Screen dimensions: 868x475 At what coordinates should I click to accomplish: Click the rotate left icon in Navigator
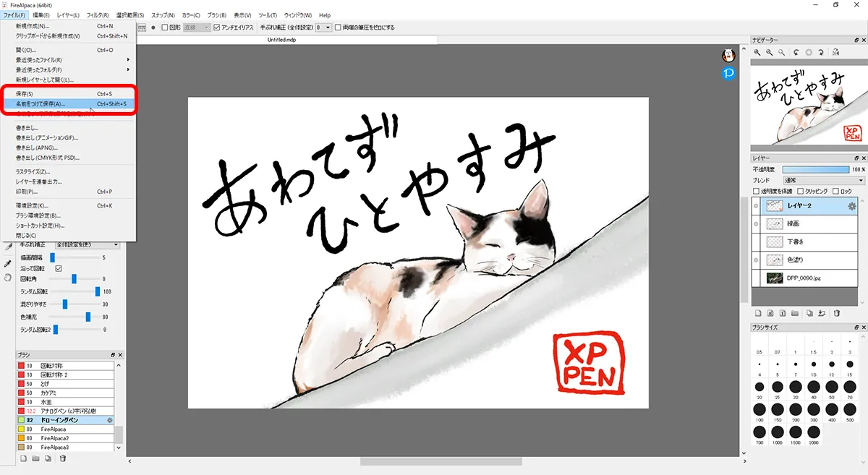click(796, 52)
